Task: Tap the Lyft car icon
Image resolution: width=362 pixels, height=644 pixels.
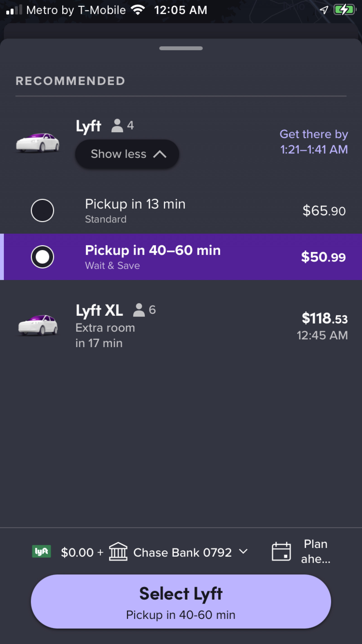Action: tap(38, 143)
